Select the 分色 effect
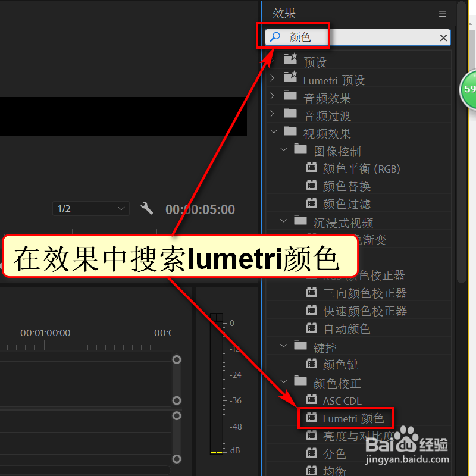476x476 pixels. (334, 454)
